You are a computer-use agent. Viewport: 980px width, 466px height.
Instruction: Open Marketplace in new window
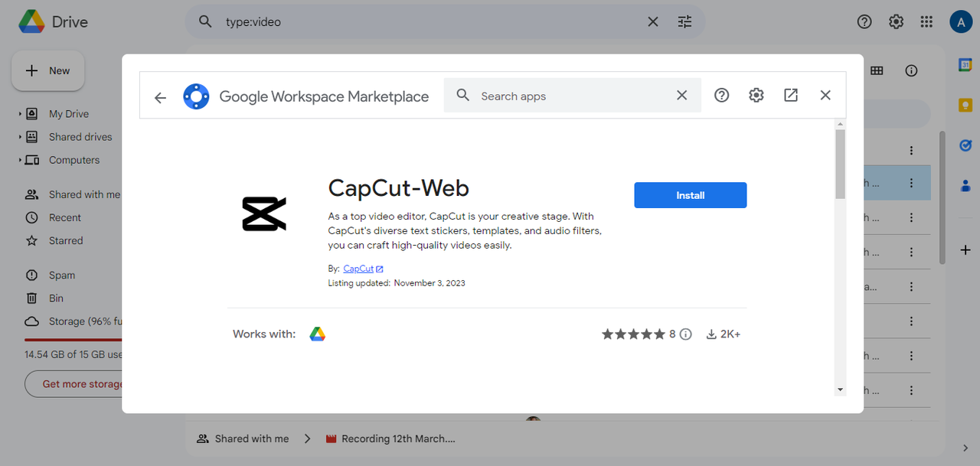791,95
